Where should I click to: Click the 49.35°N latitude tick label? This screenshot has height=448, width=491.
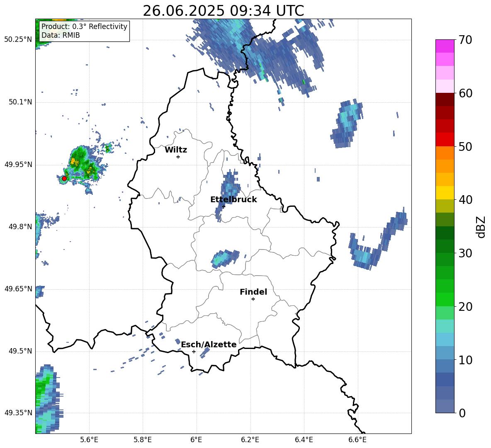(x=18, y=413)
